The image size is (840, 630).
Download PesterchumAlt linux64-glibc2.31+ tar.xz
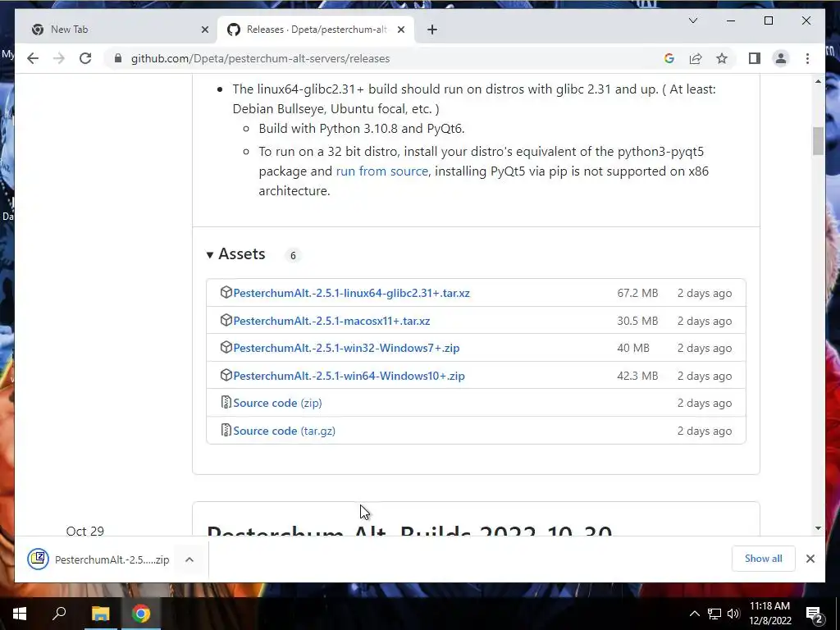[351, 293]
